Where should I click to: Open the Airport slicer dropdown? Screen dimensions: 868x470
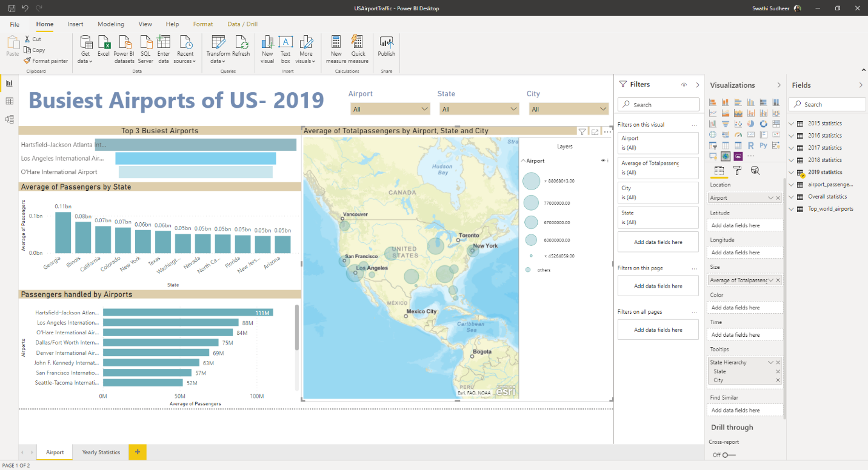coord(391,109)
